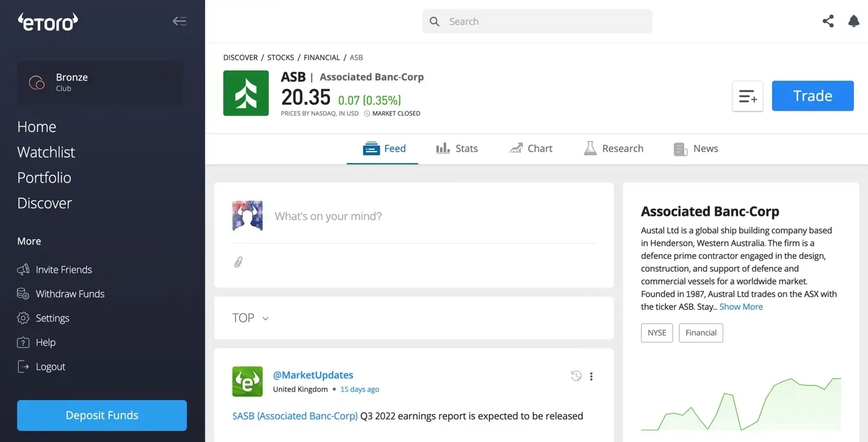Screen dimensions: 868x442
Task: Click the FINANCIAL breadcrumb
Action: (321, 58)
